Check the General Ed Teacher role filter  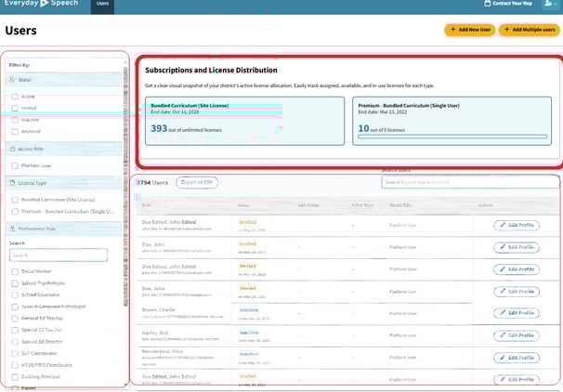click(15, 318)
